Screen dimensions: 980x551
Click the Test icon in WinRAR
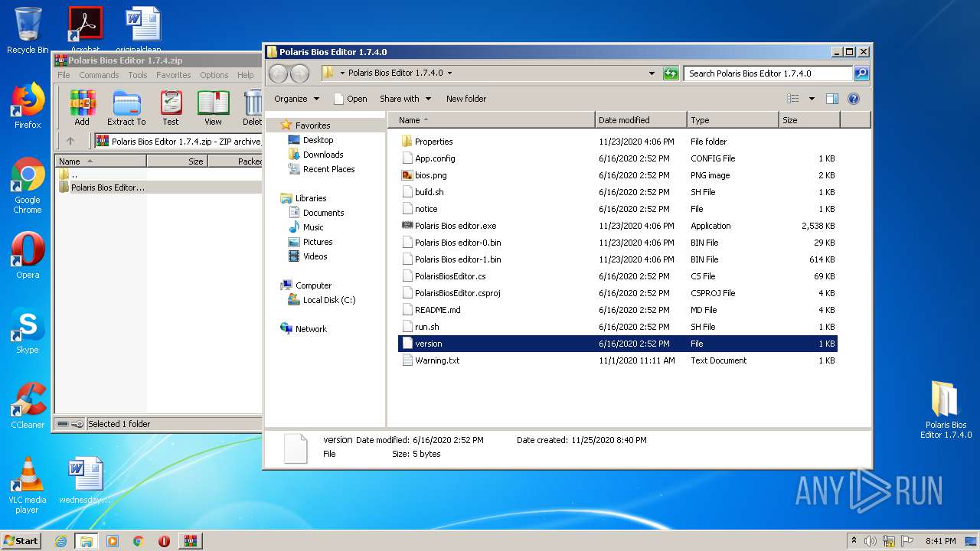tap(171, 107)
